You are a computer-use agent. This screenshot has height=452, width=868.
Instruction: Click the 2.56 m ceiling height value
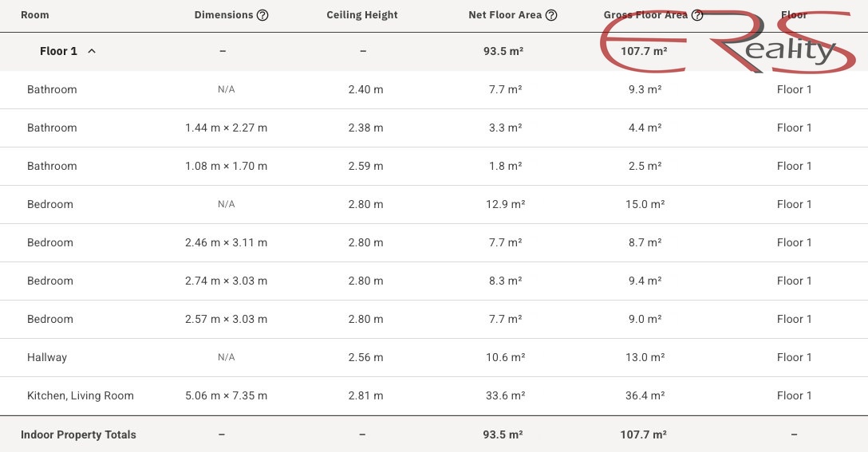click(x=365, y=357)
